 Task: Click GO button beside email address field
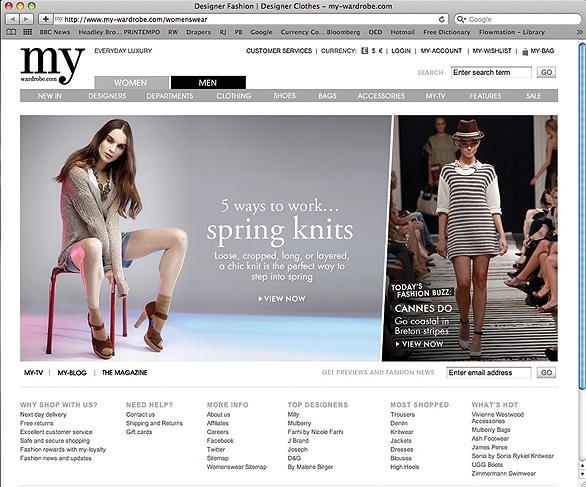pos(546,372)
